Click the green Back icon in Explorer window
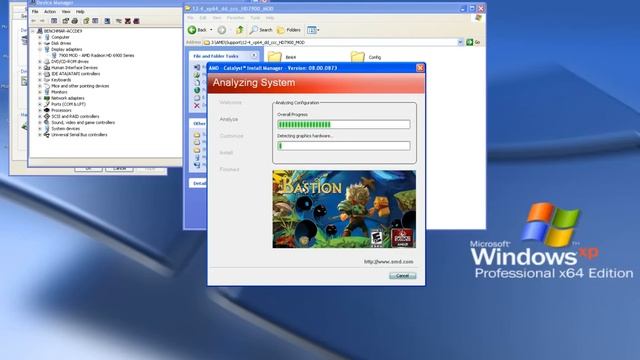640x360 pixels. pos(192,30)
